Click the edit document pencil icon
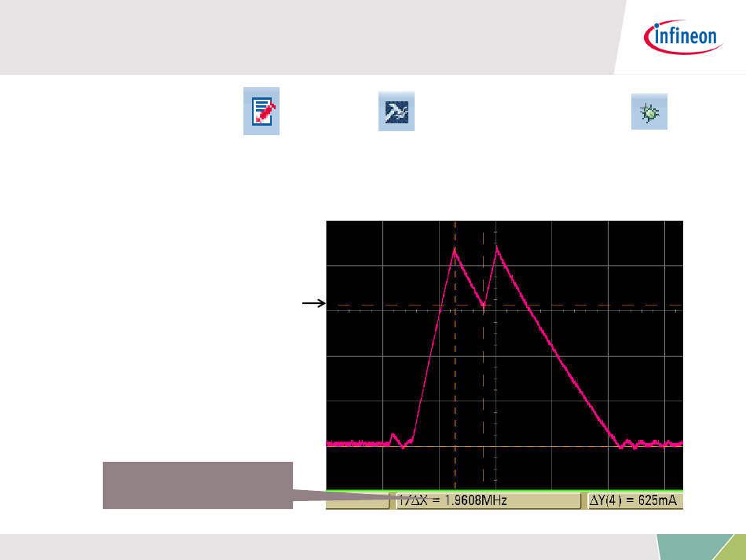The width and height of the screenshot is (746, 560). [261, 111]
